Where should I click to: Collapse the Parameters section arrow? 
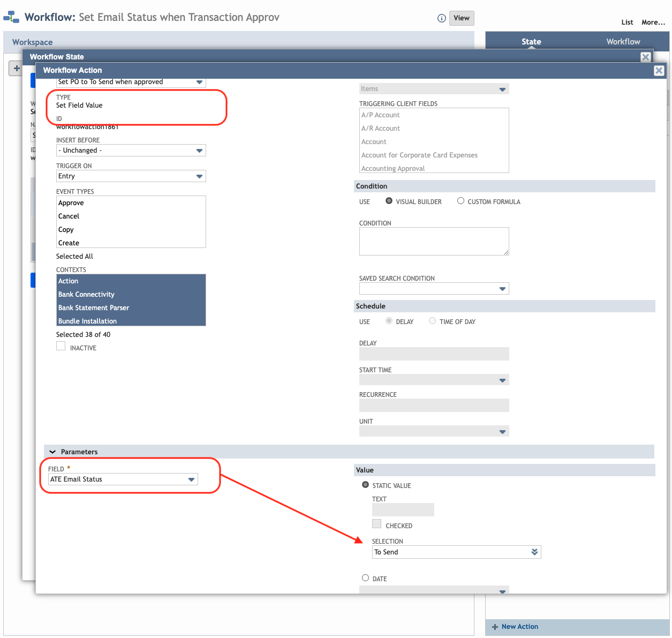tap(52, 452)
